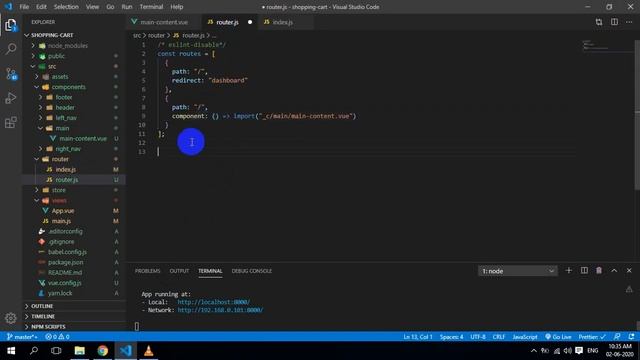Open App.vue in the explorer tree
Viewport: 640px width, 360px height.
(73, 211)
